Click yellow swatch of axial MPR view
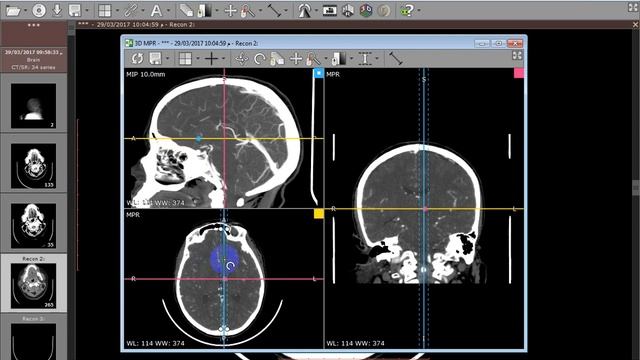Viewport: 640px width, 360px height. [319, 213]
